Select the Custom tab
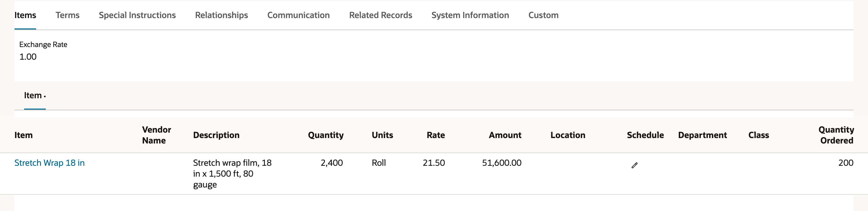Viewport: 868px width, 211px height. [543, 15]
